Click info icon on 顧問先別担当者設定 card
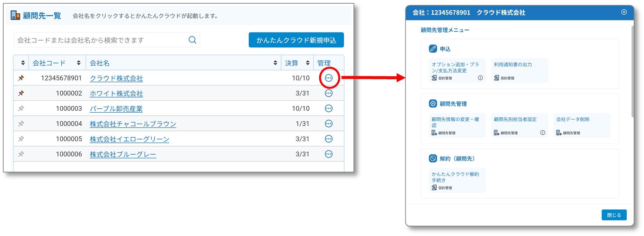The image size is (644, 236). [x=543, y=133]
